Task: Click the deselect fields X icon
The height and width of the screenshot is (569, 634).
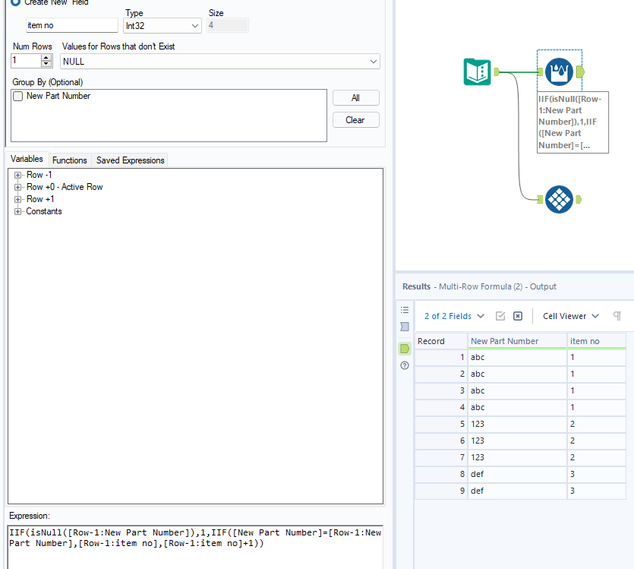Action: pos(518,316)
